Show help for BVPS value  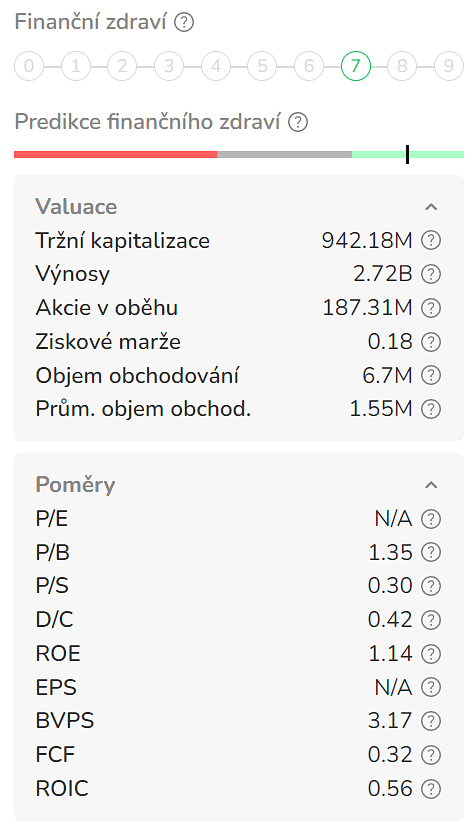pos(431,721)
